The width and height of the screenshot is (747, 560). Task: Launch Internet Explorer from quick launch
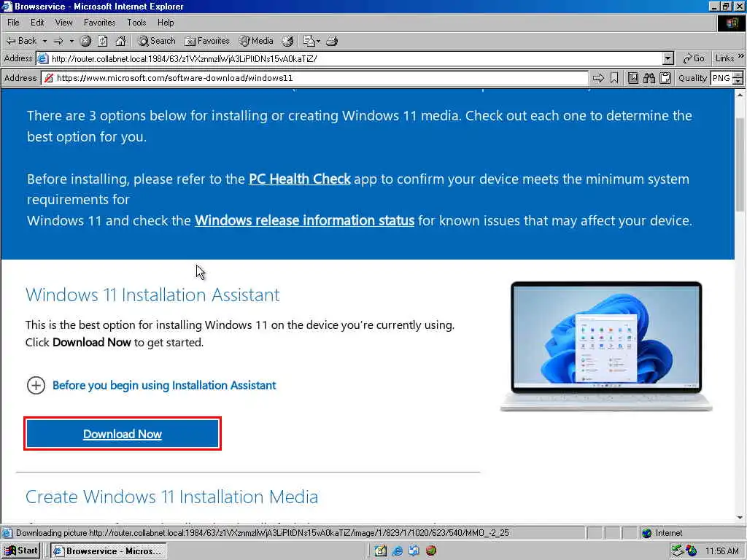398,551
